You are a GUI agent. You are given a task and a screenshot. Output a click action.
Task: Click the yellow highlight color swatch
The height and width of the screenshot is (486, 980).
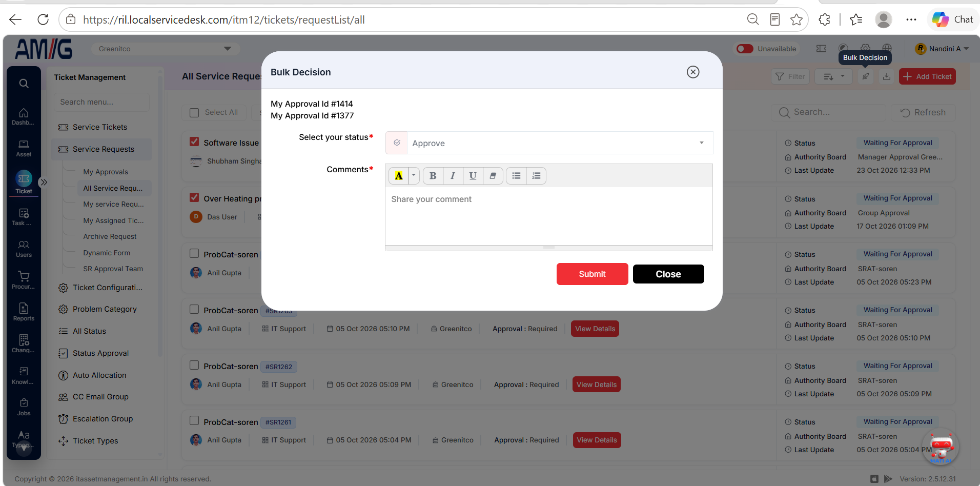click(399, 176)
